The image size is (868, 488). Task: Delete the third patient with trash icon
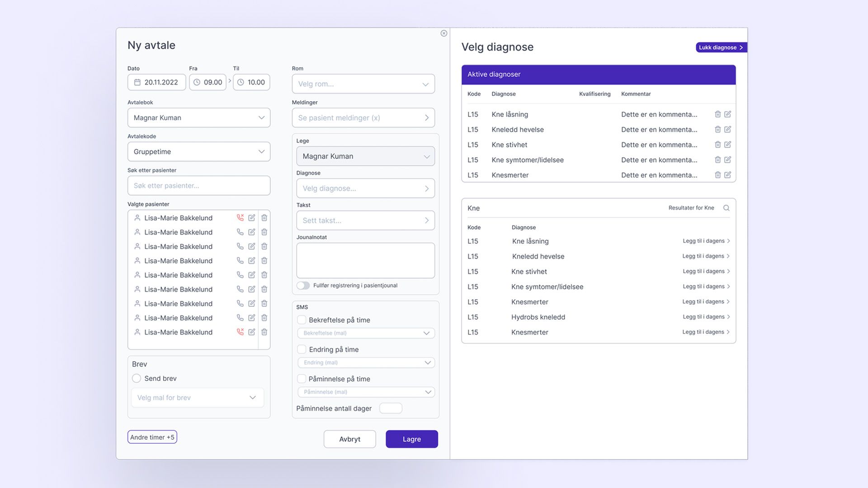click(264, 247)
